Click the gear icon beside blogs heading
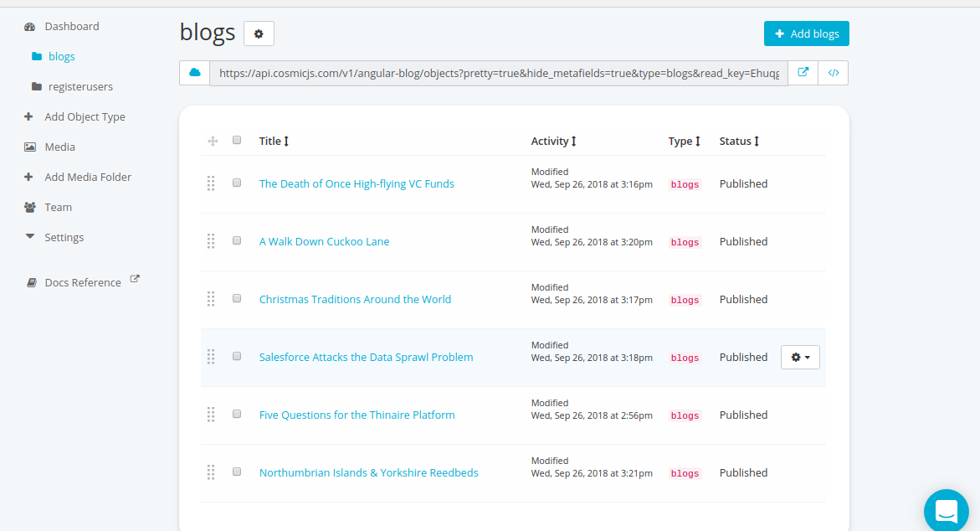This screenshot has height=531, width=980. [259, 34]
